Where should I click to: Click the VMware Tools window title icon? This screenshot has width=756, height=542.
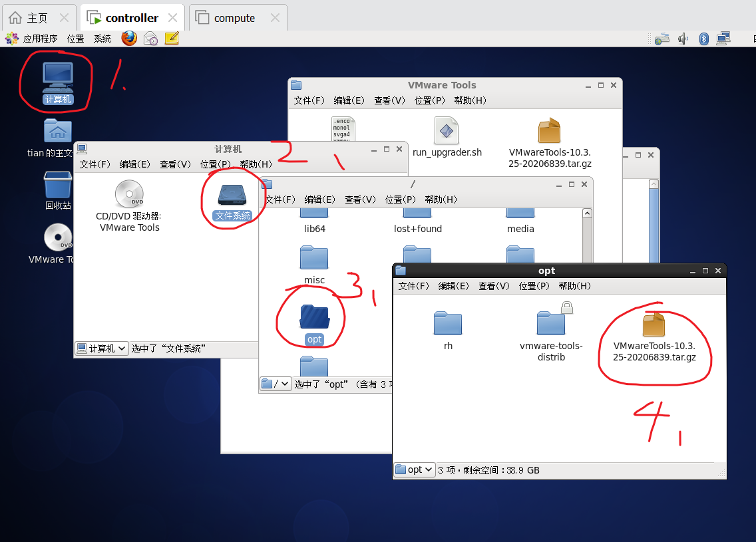(296, 85)
